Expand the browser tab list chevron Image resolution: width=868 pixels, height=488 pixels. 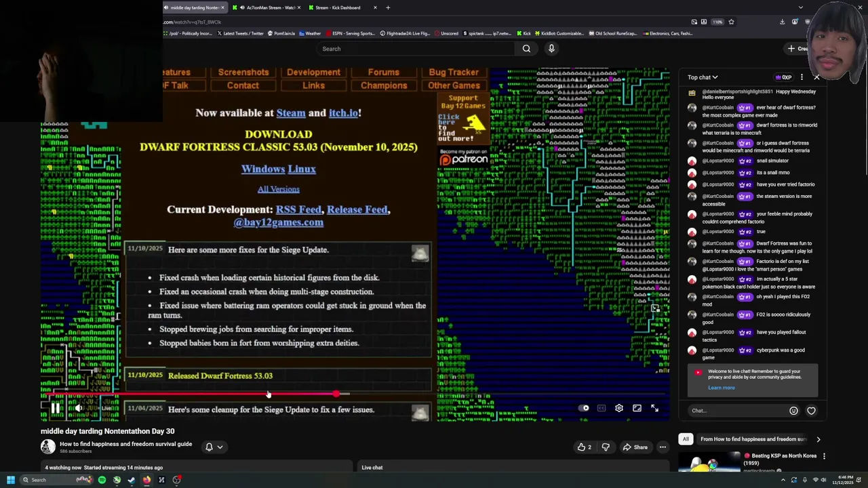click(x=801, y=7)
